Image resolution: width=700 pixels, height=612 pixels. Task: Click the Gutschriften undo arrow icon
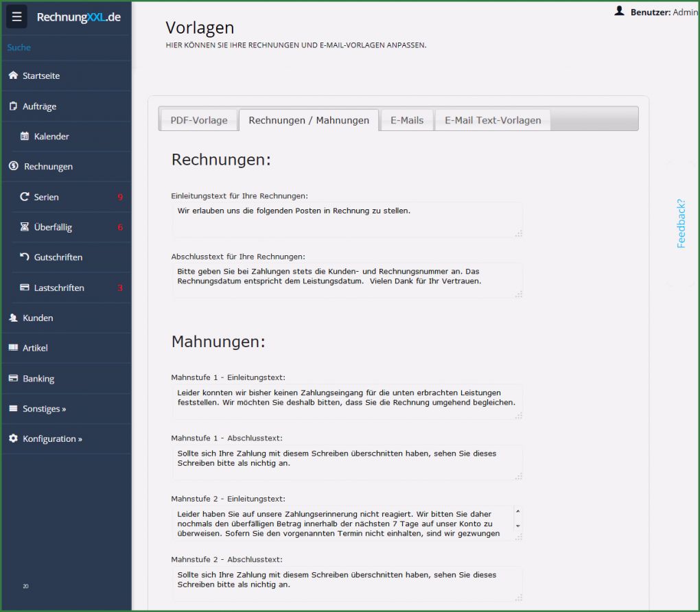(25, 257)
